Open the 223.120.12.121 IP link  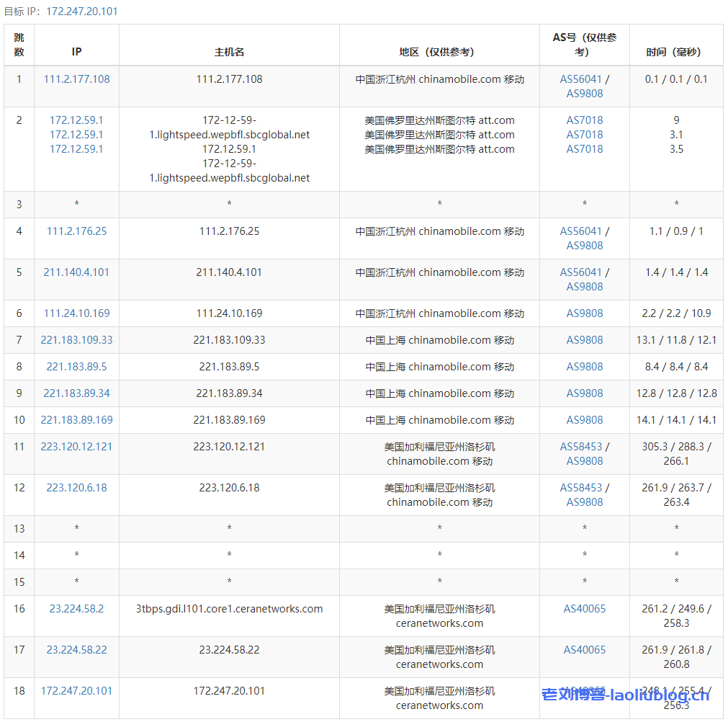coord(76,447)
